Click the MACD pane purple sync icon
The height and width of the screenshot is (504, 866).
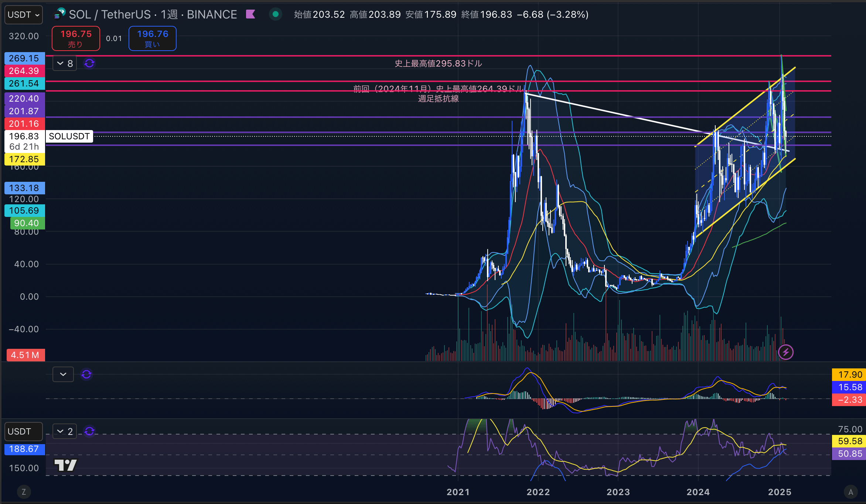(86, 374)
